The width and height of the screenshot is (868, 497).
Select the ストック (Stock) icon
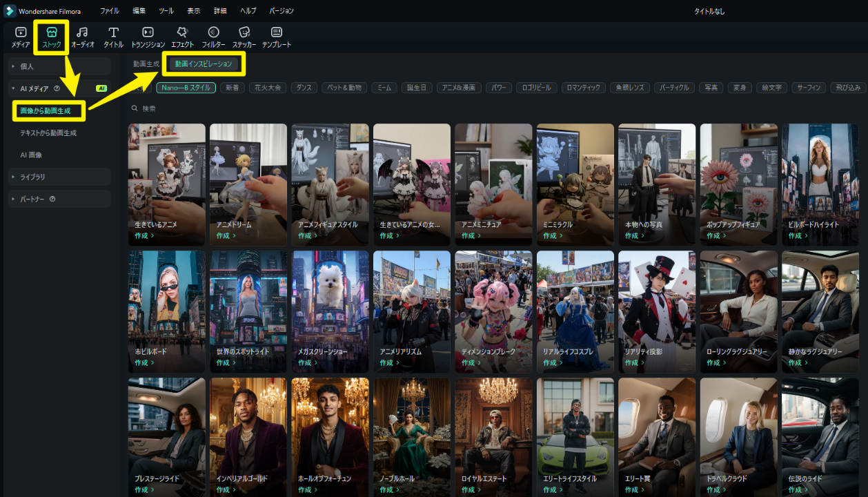pos(52,37)
